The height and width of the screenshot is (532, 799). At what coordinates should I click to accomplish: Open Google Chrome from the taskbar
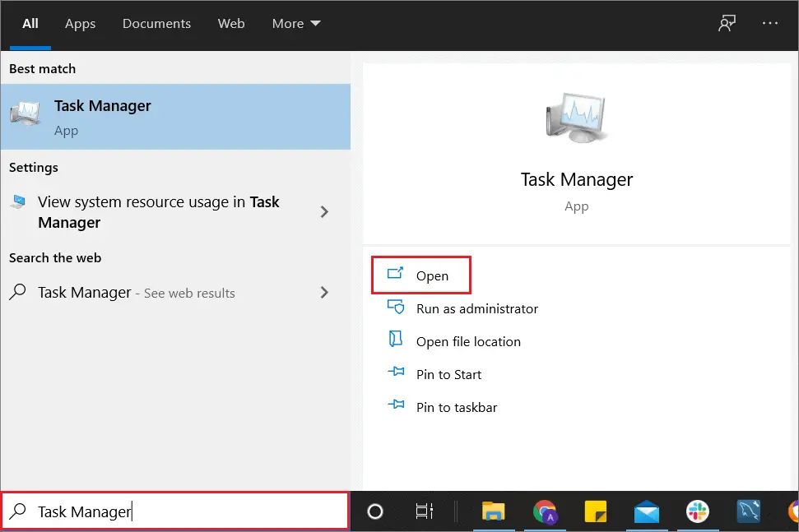pos(545,511)
